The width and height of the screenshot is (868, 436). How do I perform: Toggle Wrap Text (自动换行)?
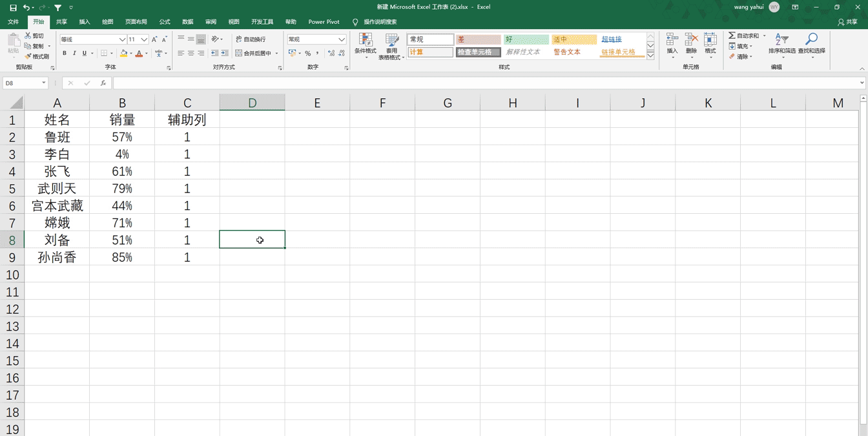click(251, 39)
